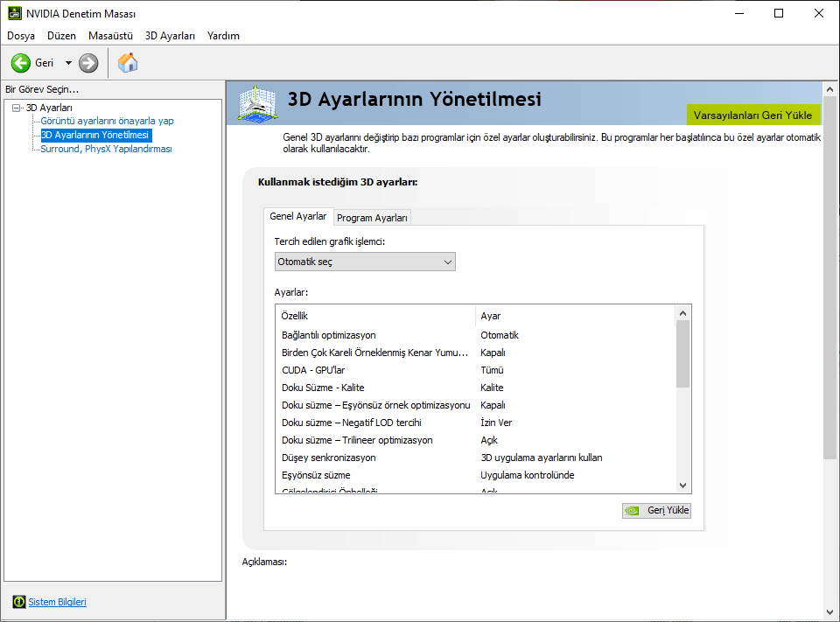Select the 3D Ayarları tree root label
Viewport: 840px width, 622px height.
49,108
